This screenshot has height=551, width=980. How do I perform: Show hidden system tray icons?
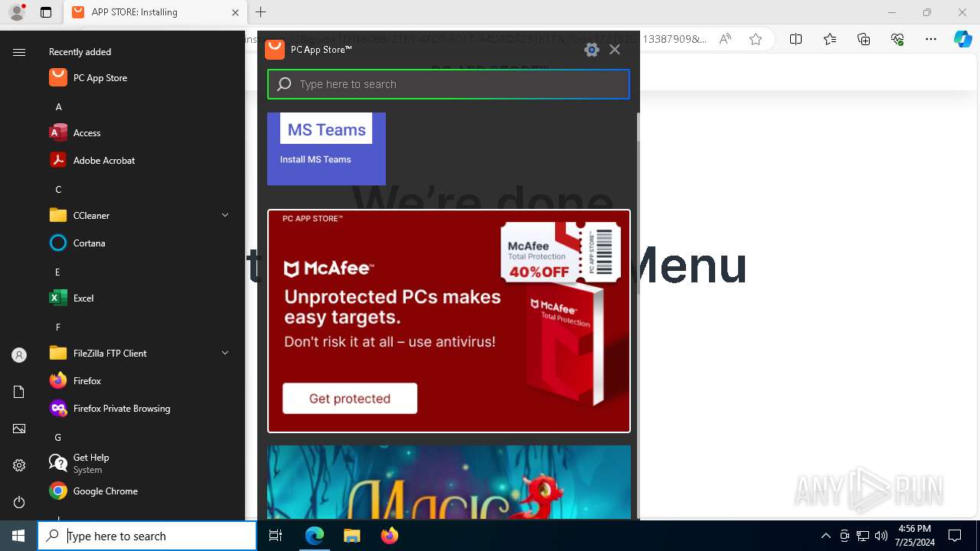pos(825,536)
